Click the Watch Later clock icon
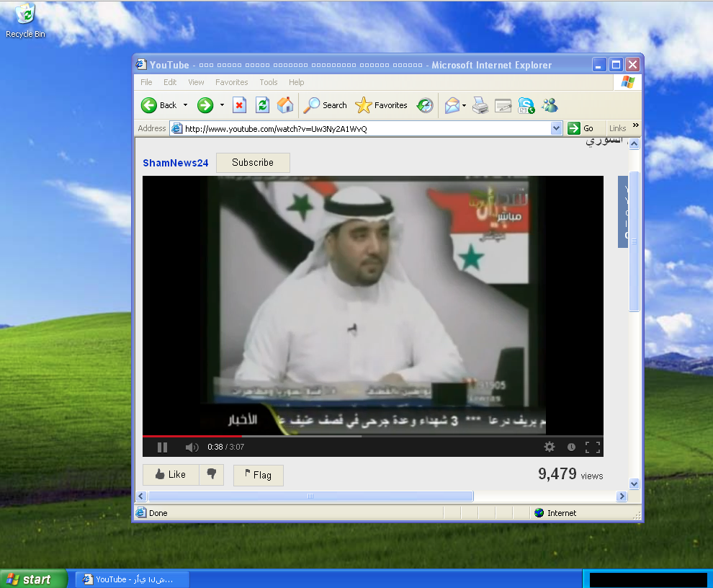The image size is (713, 588). [x=572, y=447]
